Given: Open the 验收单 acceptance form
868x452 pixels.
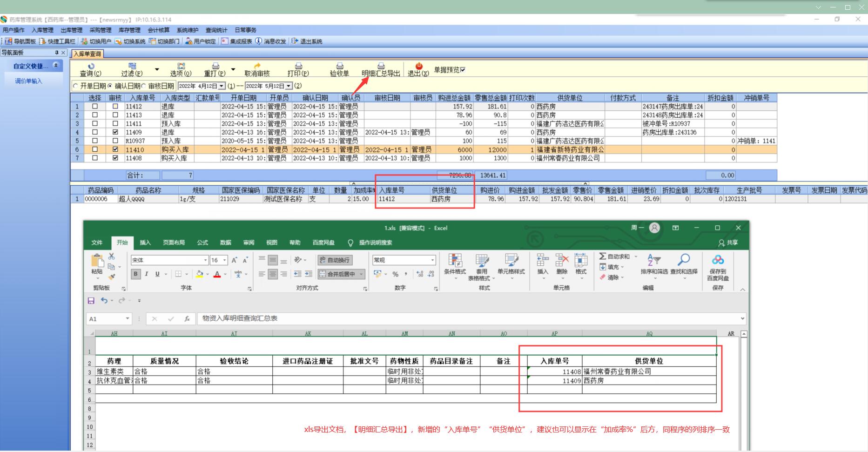Looking at the screenshot, I should (340, 70).
